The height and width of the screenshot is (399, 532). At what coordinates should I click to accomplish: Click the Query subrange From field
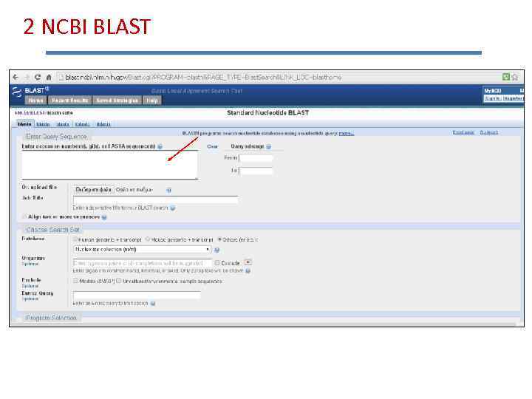click(x=256, y=158)
